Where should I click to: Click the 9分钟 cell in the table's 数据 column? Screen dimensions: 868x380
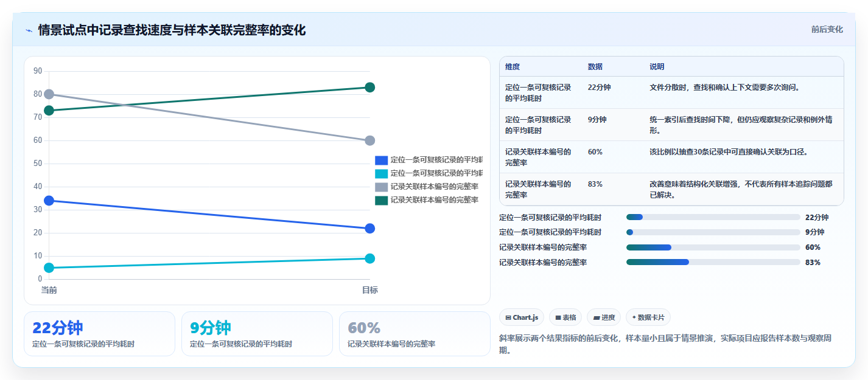tap(597, 120)
